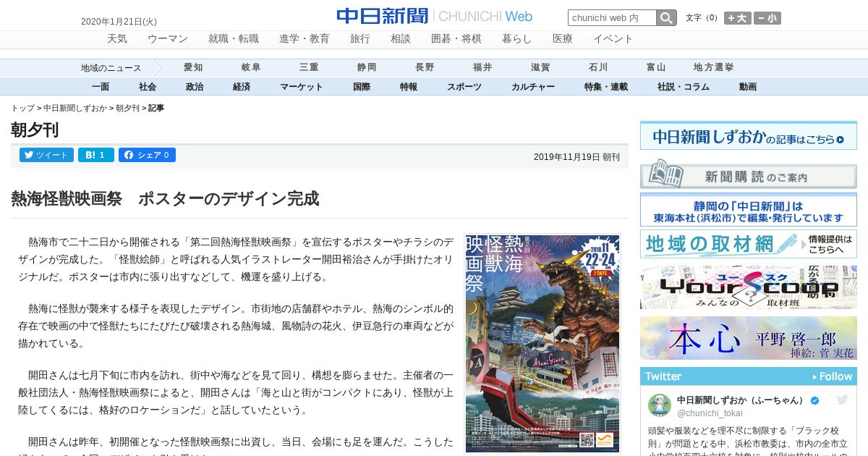This screenshot has width=868, height=456.
Task: Go to 一面 section
Action: (x=101, y=87)
